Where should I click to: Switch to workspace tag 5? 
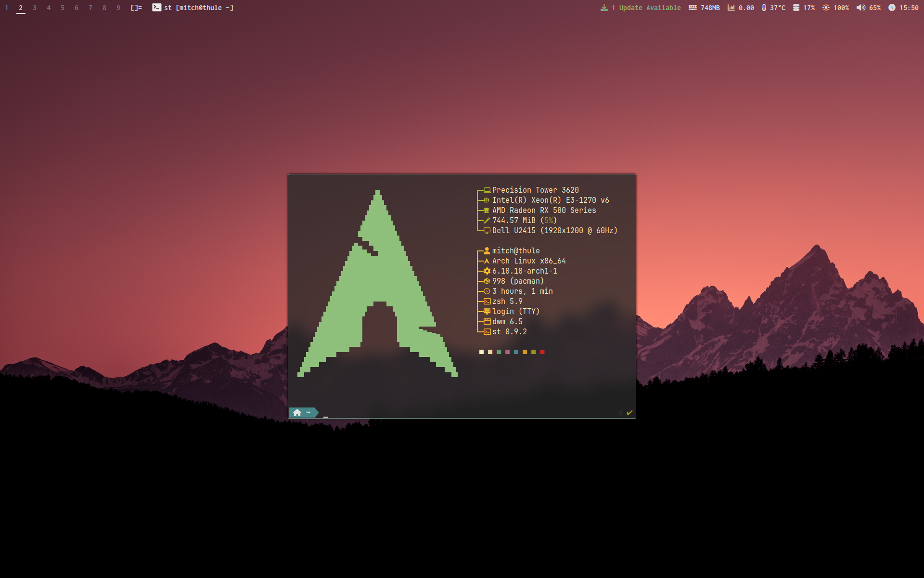[63, 8]
